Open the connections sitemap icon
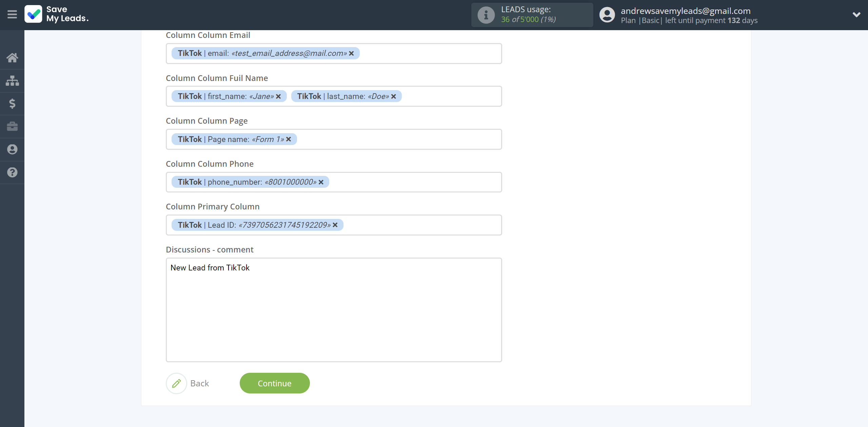This screenshot has width=868, height=427. (x=12, y=81)
